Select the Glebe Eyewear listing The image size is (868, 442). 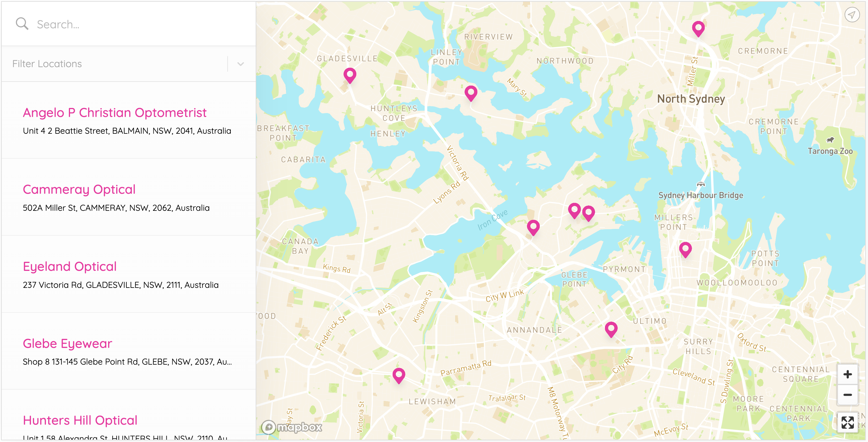tap(67, 343)
